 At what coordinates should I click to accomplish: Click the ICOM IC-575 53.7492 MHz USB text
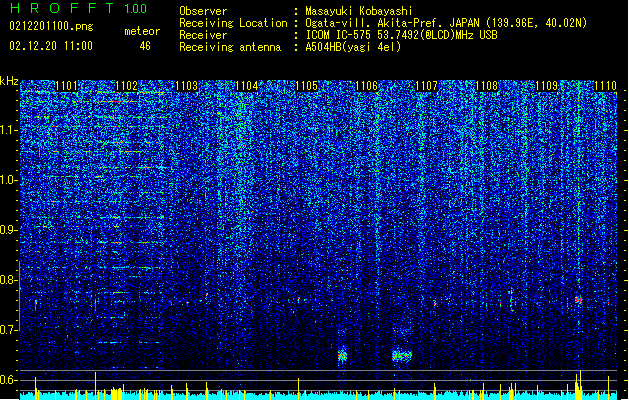coord(401,35)
